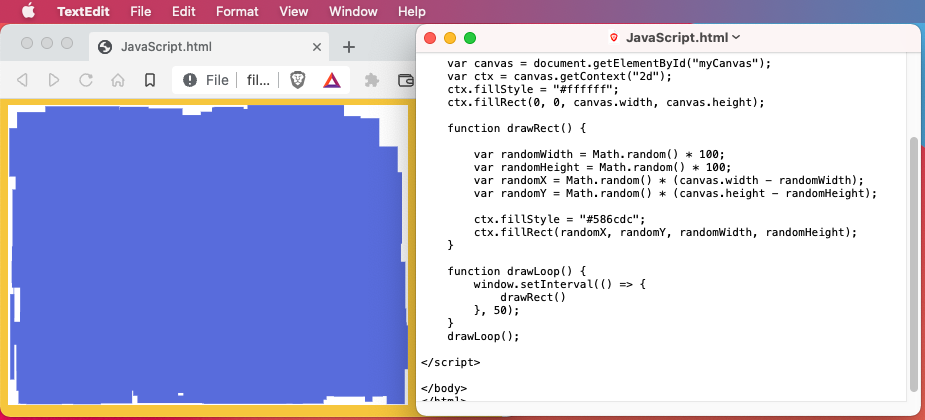Click the blue canvas in browser
The width and height of the screenshot is (925, 420).
click(208, 255)
